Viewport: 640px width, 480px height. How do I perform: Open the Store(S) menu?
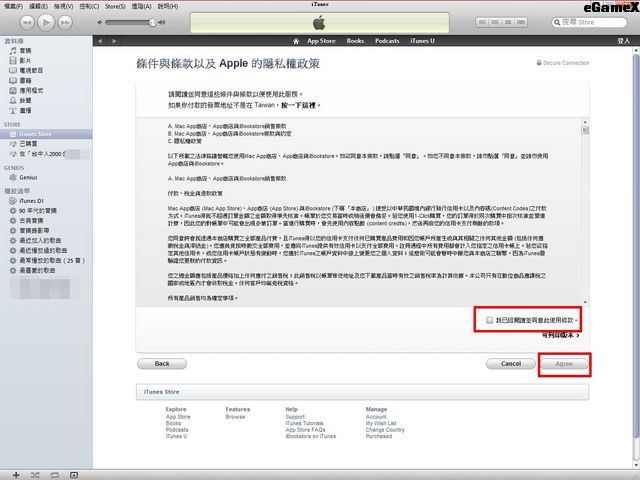(115, 7)
